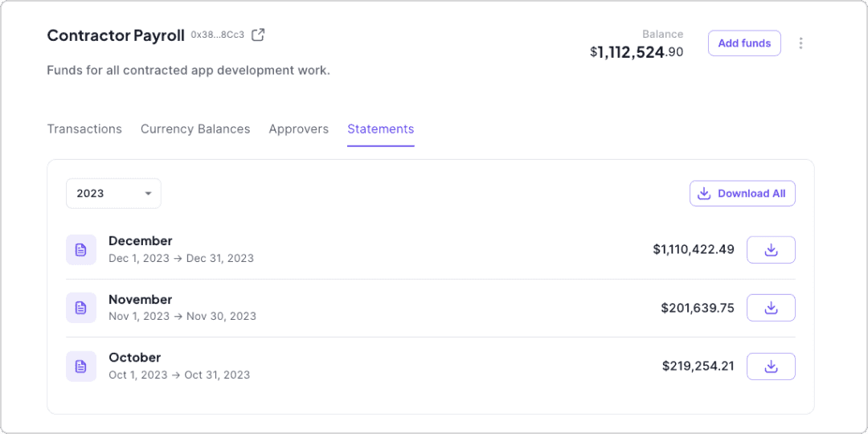Click the $219,254.21 October amount
868x434 pixels.
pos(698,366)
